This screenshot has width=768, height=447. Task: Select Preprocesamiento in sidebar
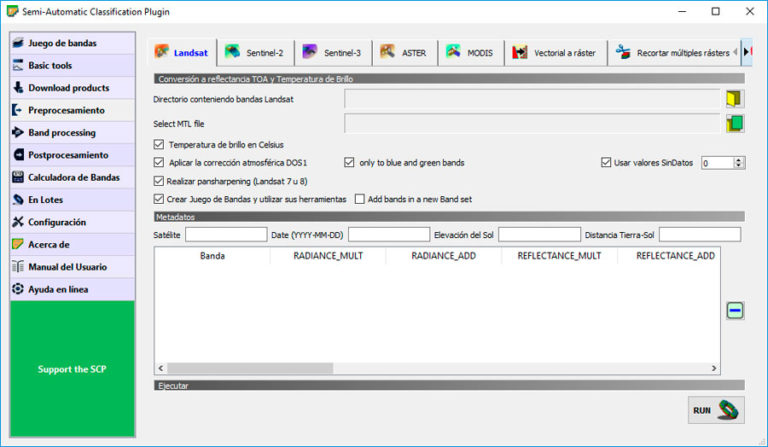tap(72, 111)
